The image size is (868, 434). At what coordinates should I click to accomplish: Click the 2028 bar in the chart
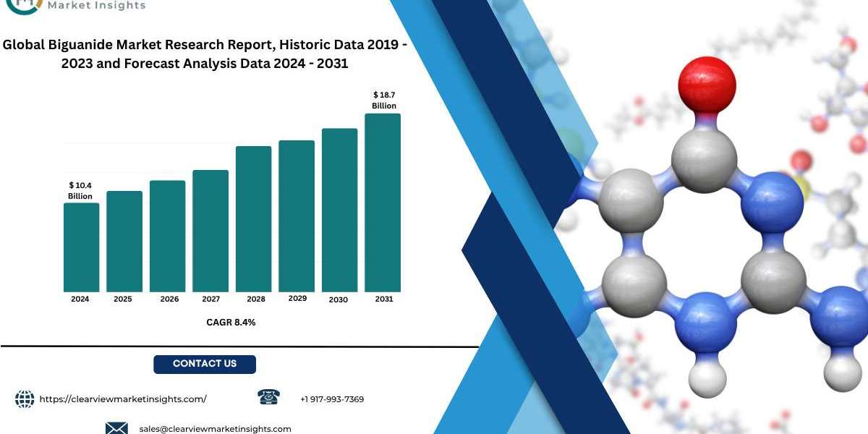(254, 219)
